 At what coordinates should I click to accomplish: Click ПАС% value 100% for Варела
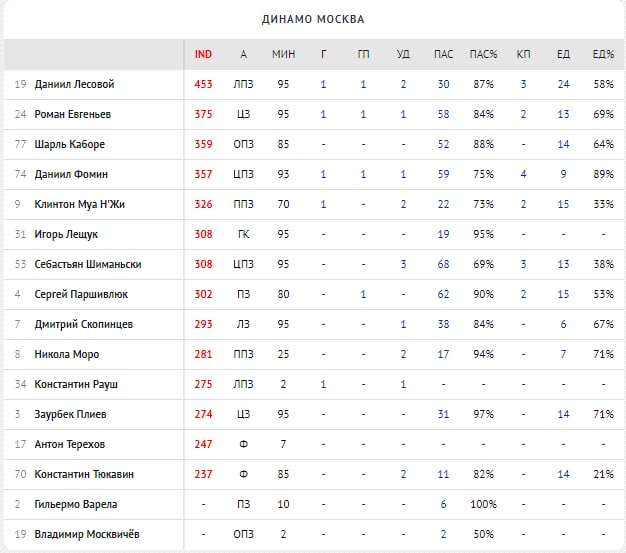(x=483, y=504)
